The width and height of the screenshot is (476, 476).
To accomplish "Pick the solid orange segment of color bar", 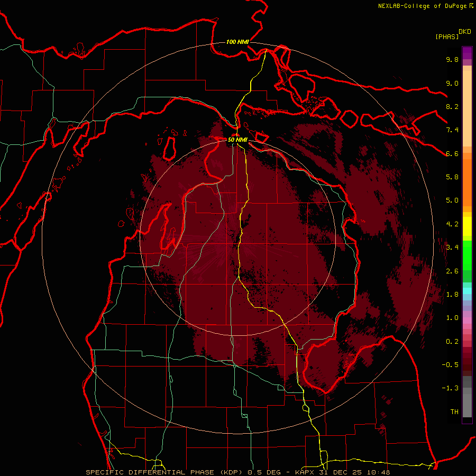I will [x=467, y=183].
